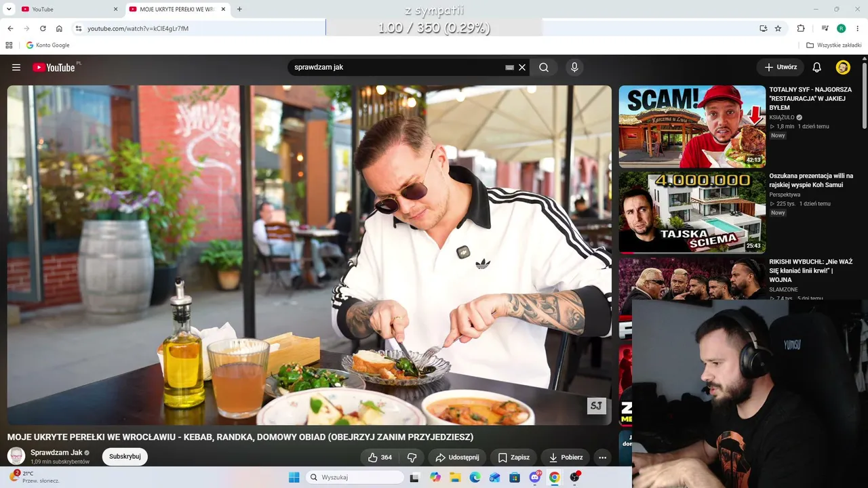Share the video with Udostępnij

click(457, 457)
